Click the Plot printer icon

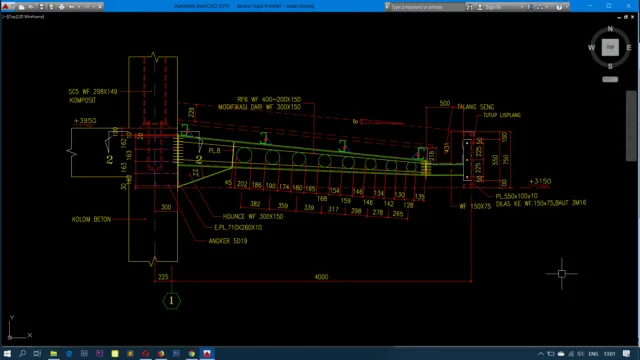61,7
